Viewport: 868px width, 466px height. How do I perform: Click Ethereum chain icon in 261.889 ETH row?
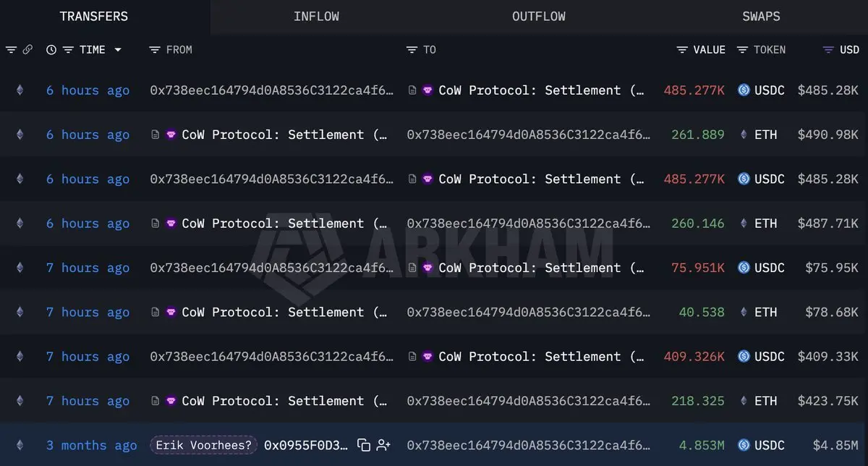pyautogui.click(x=20, y=135)
